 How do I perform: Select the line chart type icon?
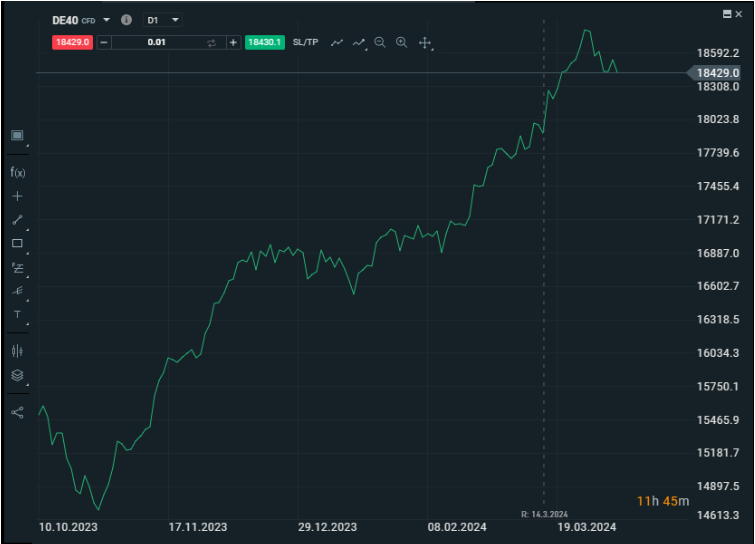click(337, 43)
